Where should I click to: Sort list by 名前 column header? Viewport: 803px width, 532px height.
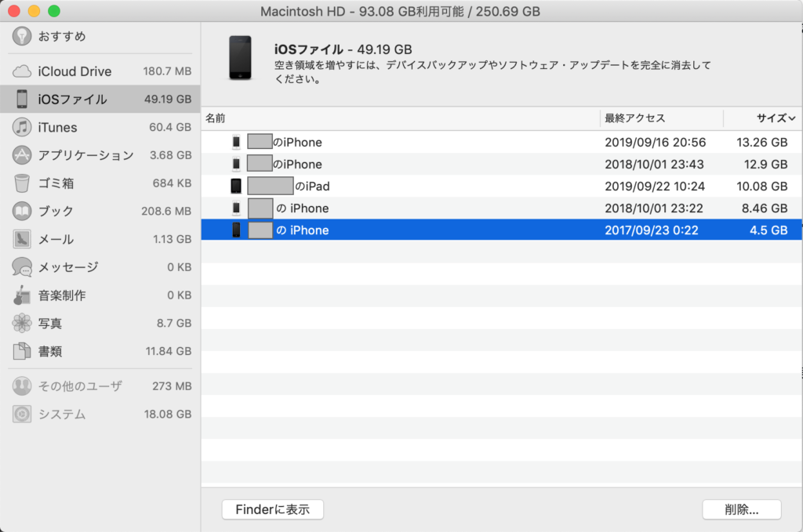pyautogui.click(x=401, y=118)
